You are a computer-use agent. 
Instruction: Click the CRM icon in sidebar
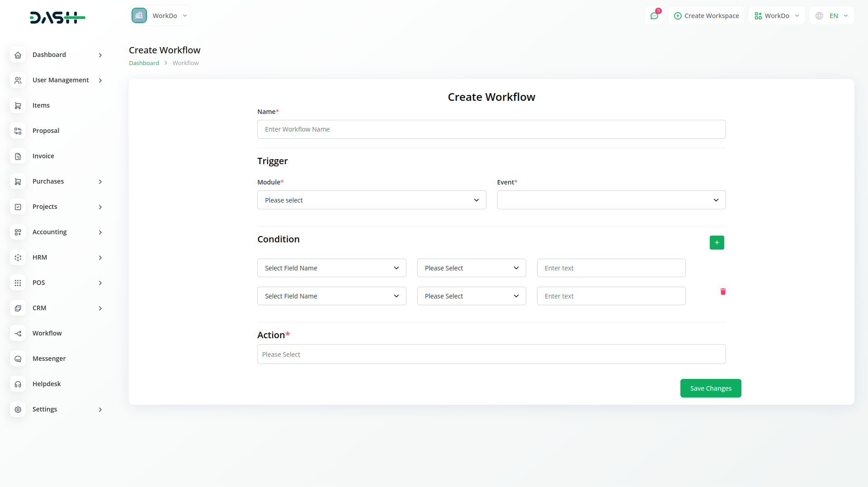tap(18, 308)
